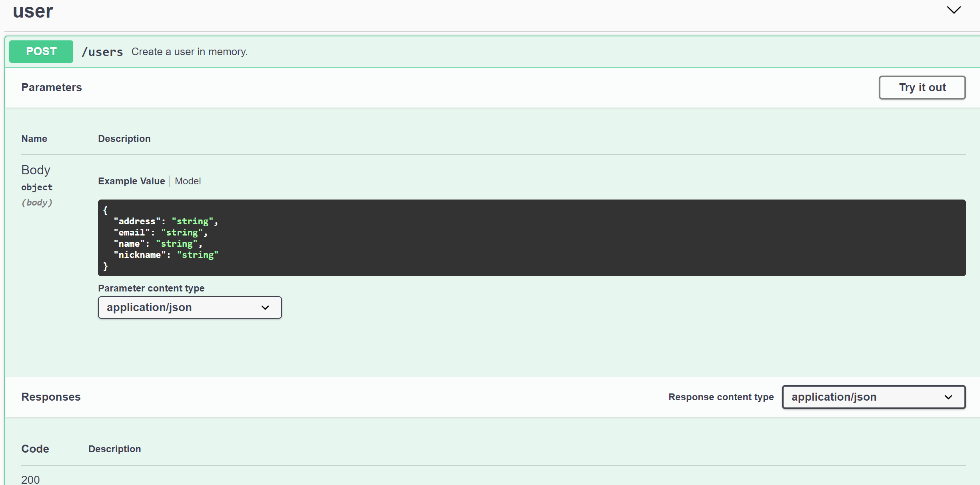Click the arrow in Response content type select
The width and height of the screenshot is (980, 485).
point(948,397)
